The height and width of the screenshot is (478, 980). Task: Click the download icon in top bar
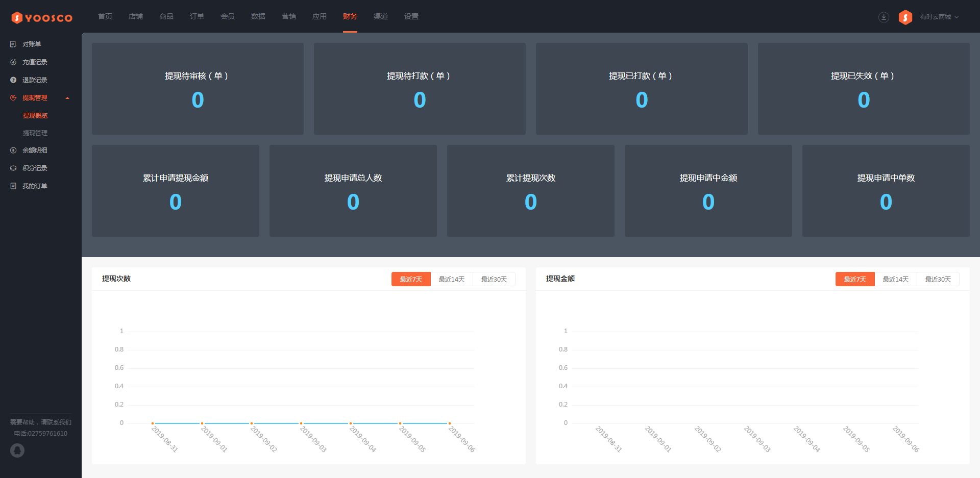pos(884,17)
